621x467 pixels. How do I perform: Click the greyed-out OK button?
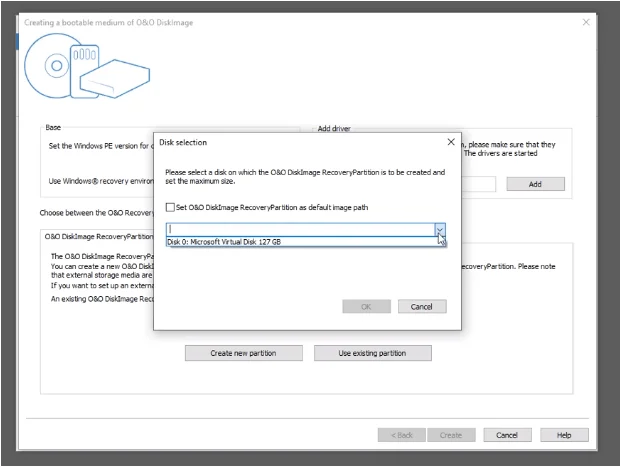pos(366,307)
